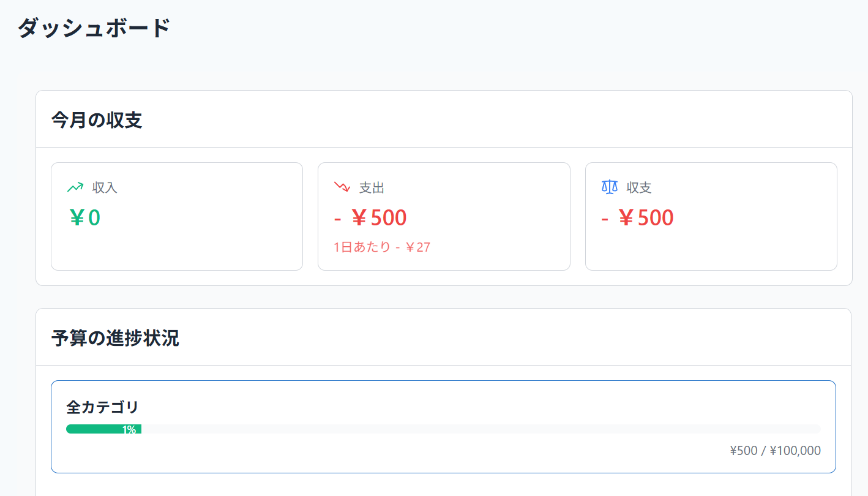Click the 全カテゴリ label text
The image size is (868, 496).
tap(102, 407)
